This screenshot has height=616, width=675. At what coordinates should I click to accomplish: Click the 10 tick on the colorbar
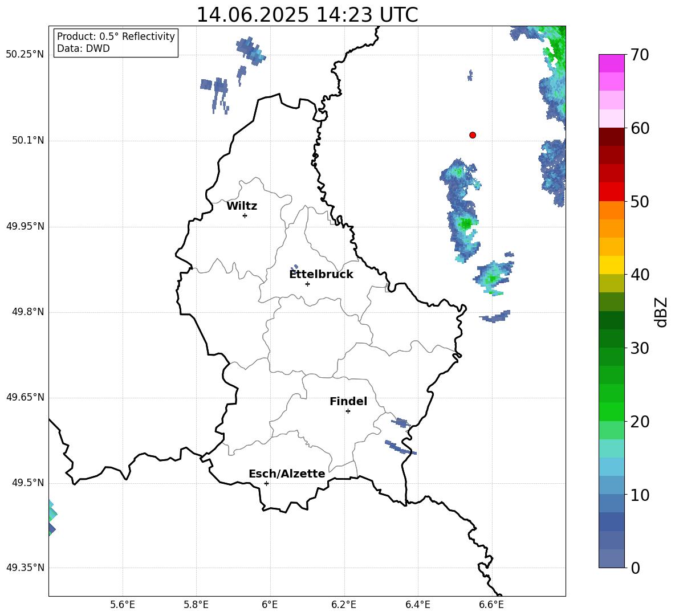tap(640, 495)
